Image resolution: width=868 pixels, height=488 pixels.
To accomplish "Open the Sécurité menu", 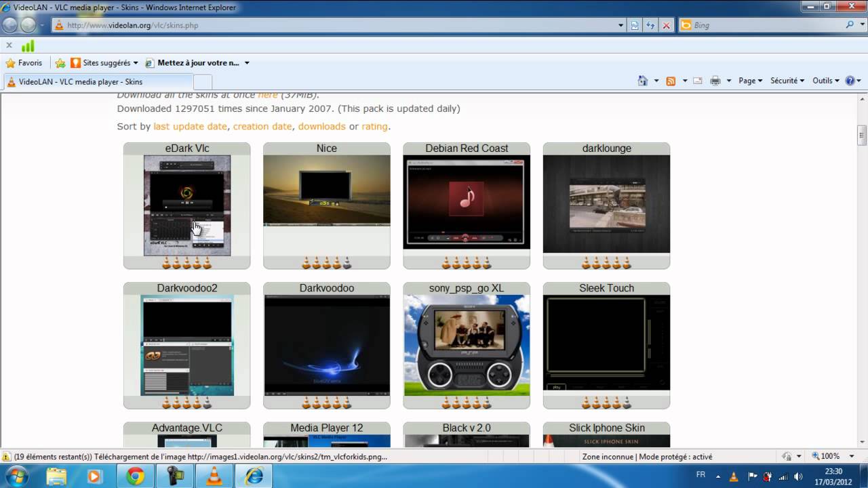I will tap(787, 81).
